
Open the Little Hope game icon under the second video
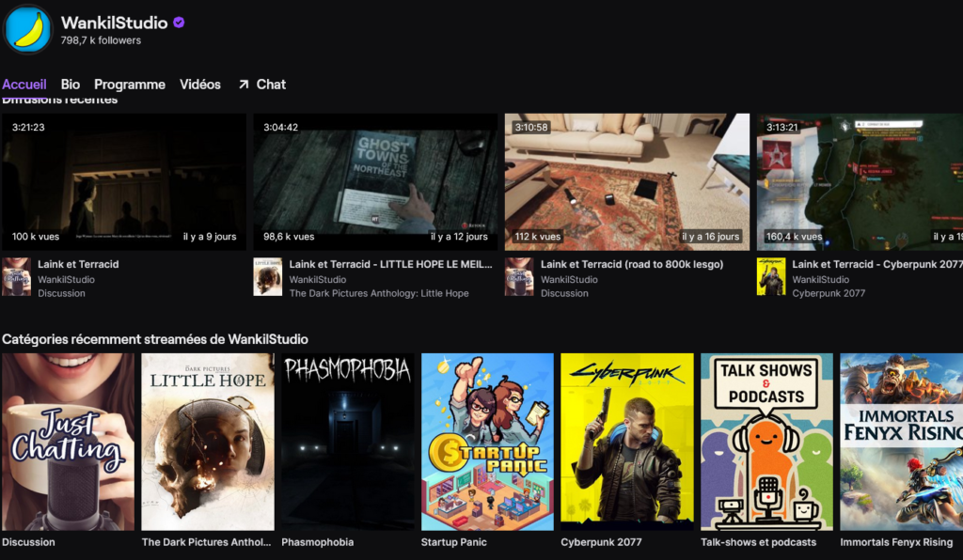pyautogui.click(x=268, y=277)
